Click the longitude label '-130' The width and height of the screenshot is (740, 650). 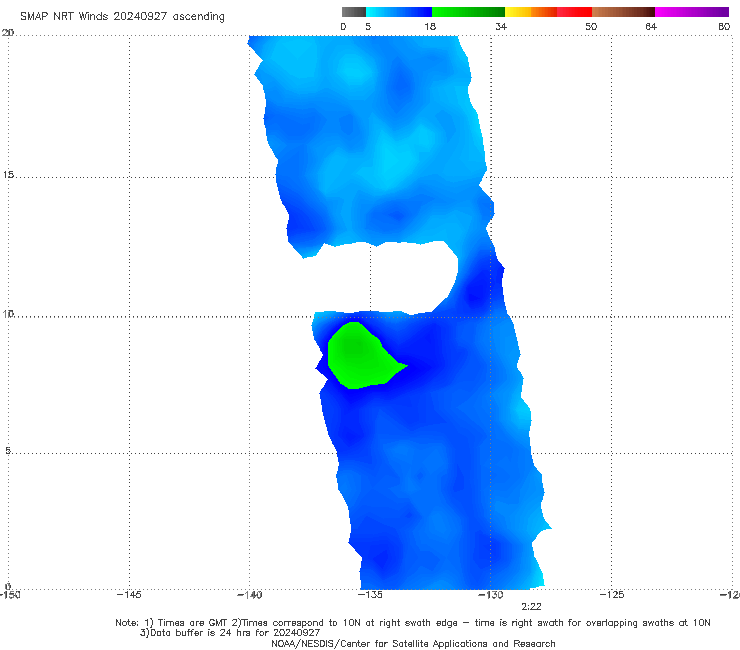point(491,595)
